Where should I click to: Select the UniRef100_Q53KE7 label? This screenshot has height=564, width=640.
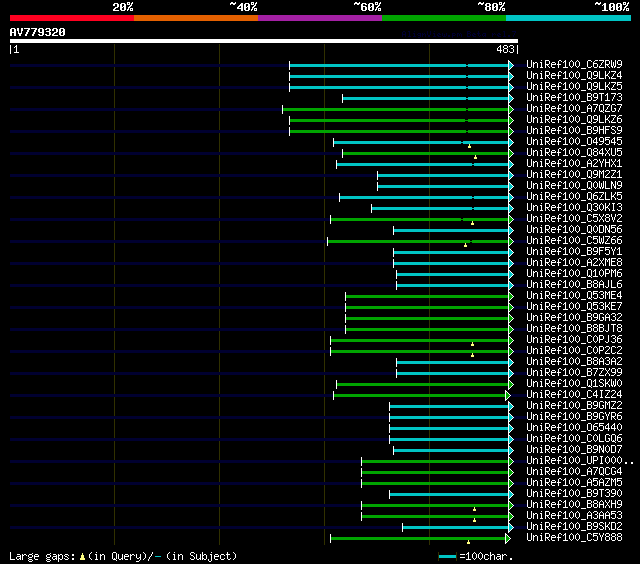coord(574,307)
